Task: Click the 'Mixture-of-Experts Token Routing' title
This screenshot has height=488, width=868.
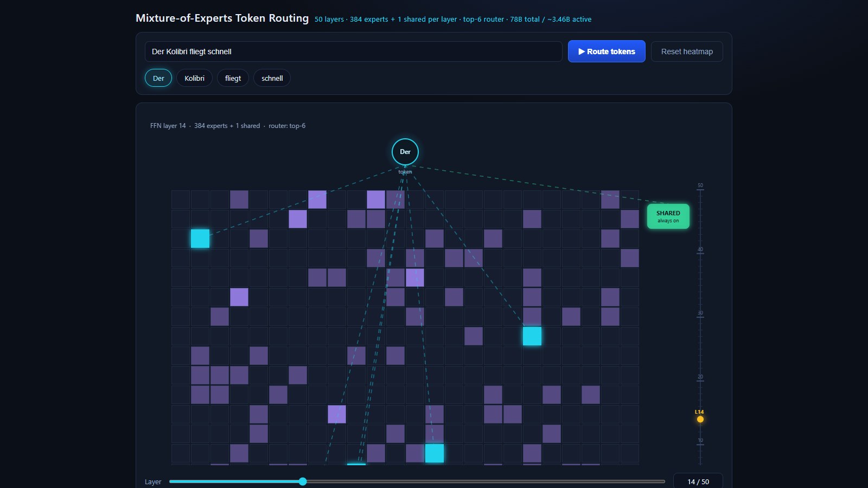Action: [222, 18]
